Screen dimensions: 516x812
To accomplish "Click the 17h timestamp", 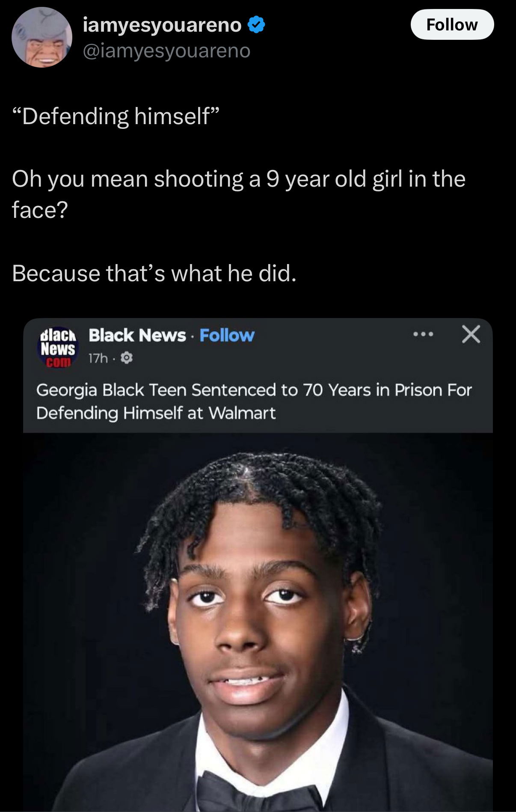I will click(x=98, y=358).
